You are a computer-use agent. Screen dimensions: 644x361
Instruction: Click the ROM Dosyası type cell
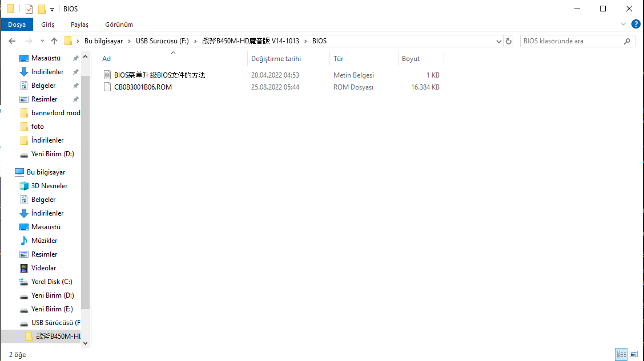click(x=353, y=87)
